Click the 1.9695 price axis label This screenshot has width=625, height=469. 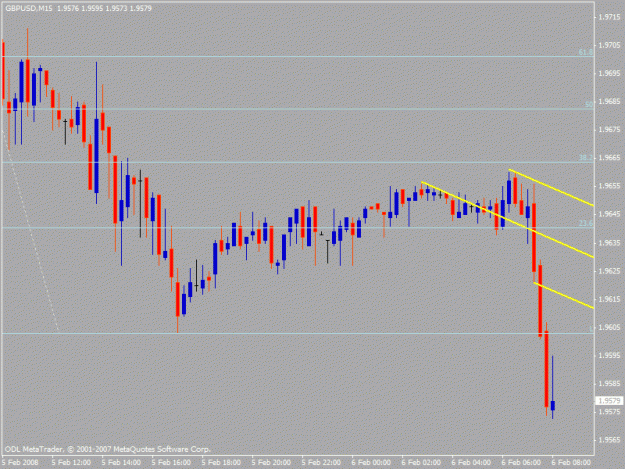609,73
